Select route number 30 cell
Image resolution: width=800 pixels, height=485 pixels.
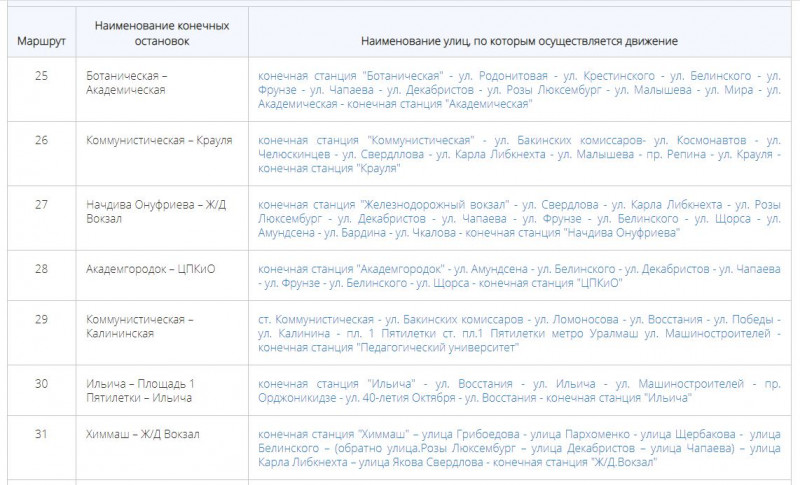41,384
